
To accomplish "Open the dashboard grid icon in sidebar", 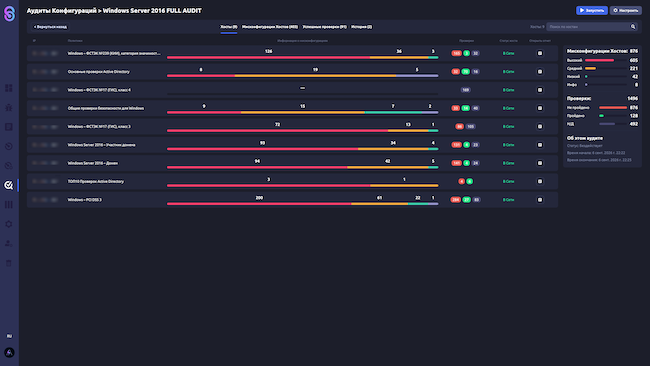I will [9, 88].
